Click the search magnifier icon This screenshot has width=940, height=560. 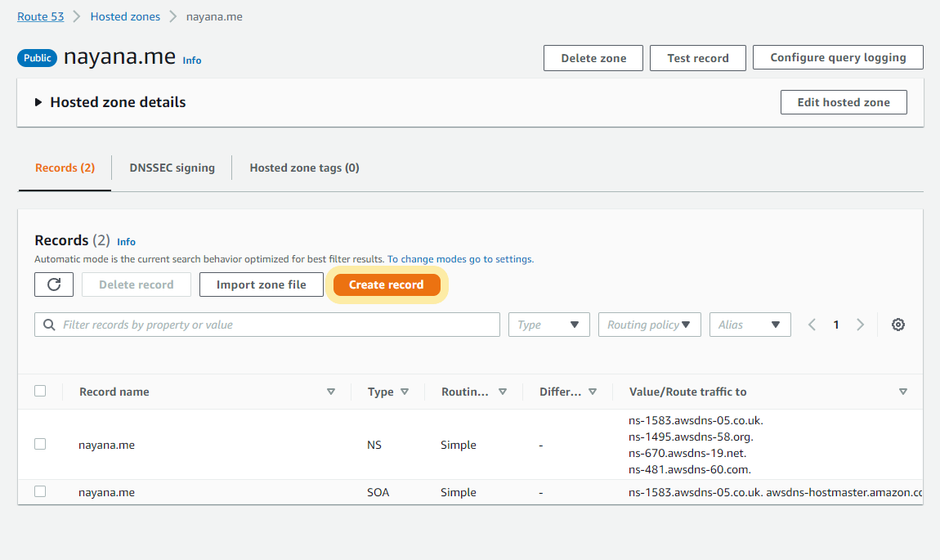click(x=49, y=325)
